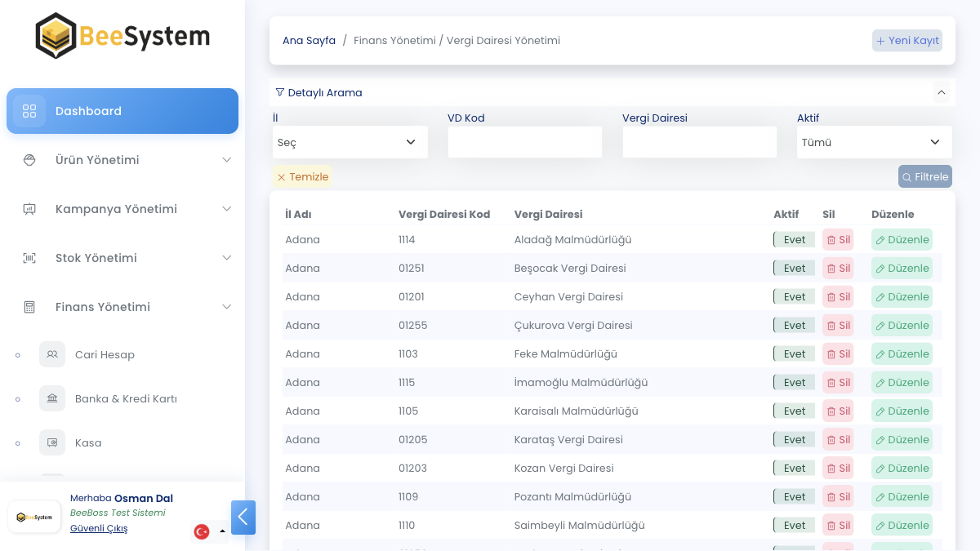Click the Kasa safe icon
980x551 pixels.
tap(52, 442)
